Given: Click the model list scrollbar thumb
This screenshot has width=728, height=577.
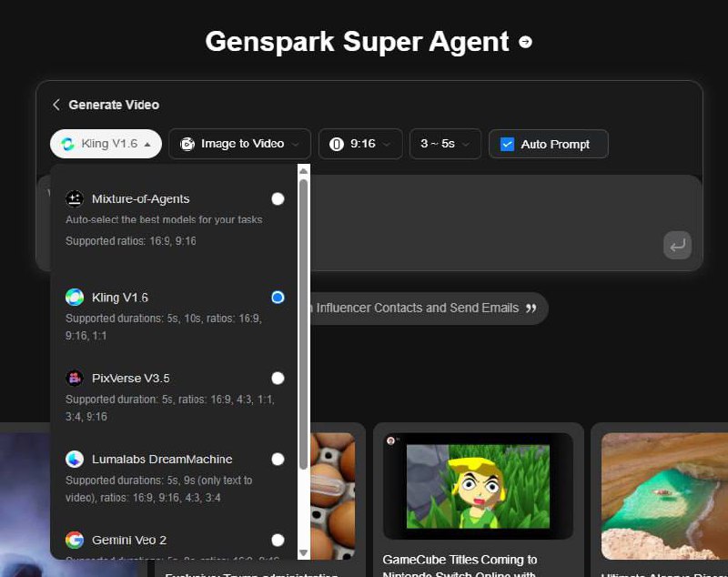Looking at the screenshot, I should 304,324.
